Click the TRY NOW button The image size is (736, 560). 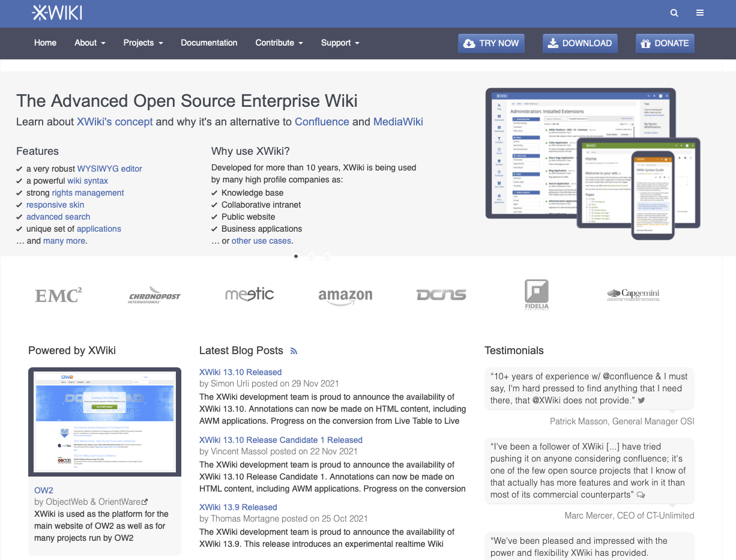(491, 43)
